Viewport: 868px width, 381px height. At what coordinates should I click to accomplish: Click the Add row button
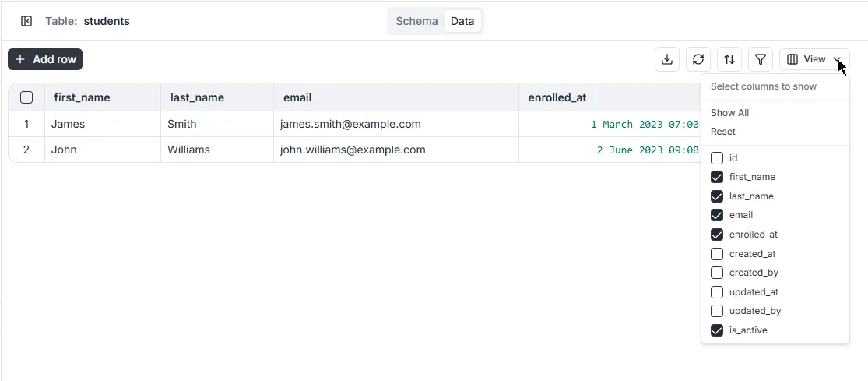click(45, 59)
